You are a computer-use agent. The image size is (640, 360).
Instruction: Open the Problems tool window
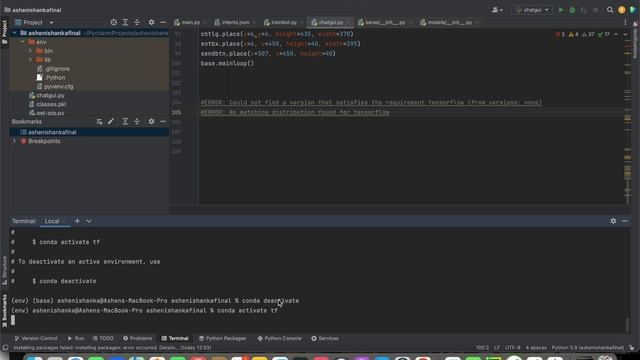click(x=138, y=338)
